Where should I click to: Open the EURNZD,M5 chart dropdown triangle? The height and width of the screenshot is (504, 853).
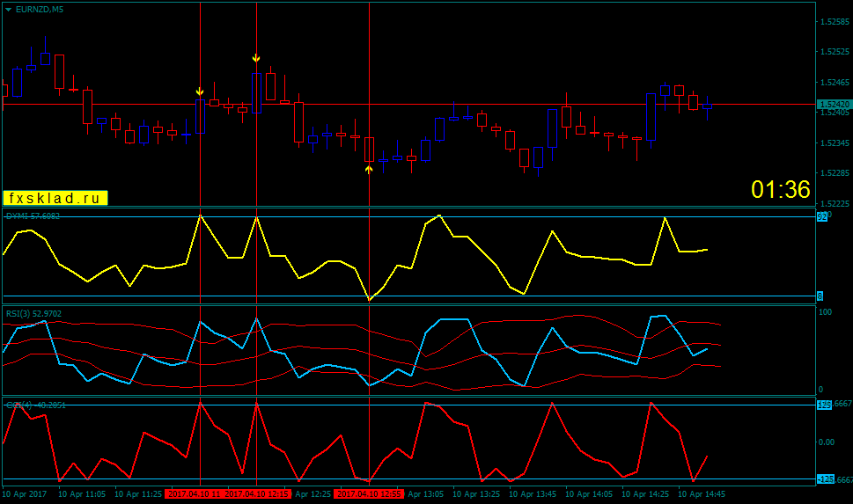(8, 10)
